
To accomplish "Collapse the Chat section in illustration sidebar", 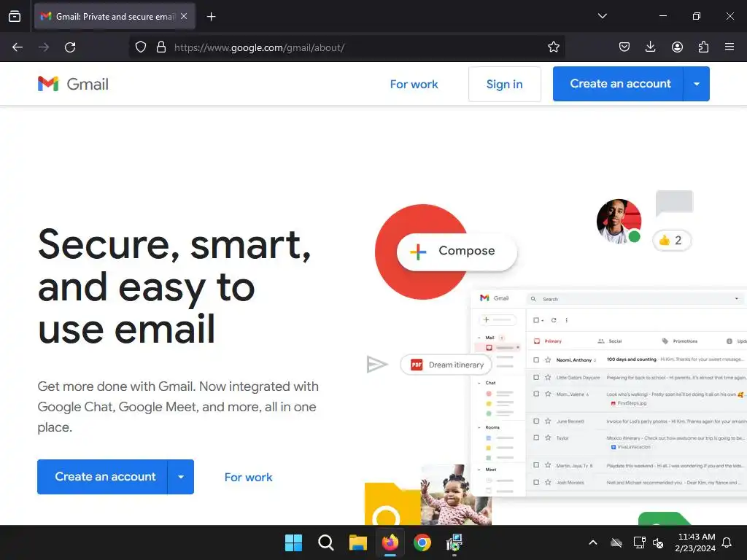I will point(479,383).
